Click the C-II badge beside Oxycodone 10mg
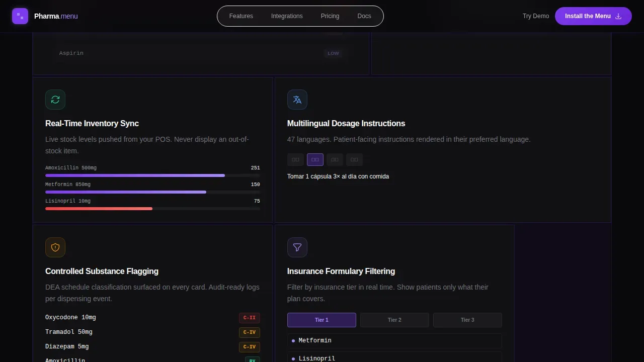Image resolution: width=644 pixels, height=362 pixels. (250, 318)
